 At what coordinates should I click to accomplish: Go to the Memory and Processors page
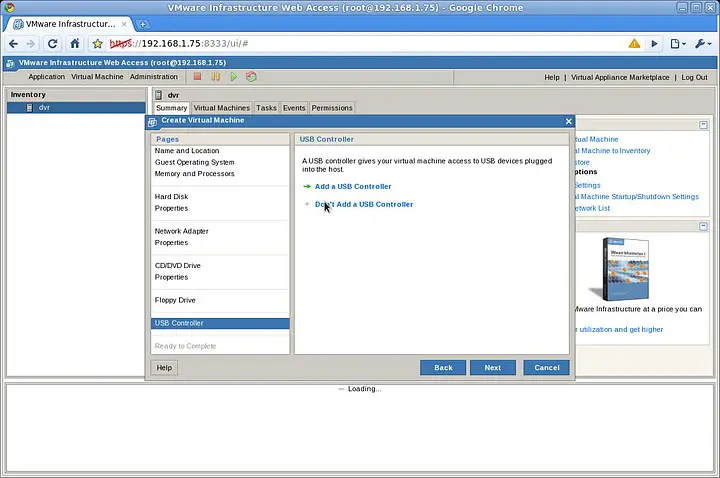(x=194, y=174)
